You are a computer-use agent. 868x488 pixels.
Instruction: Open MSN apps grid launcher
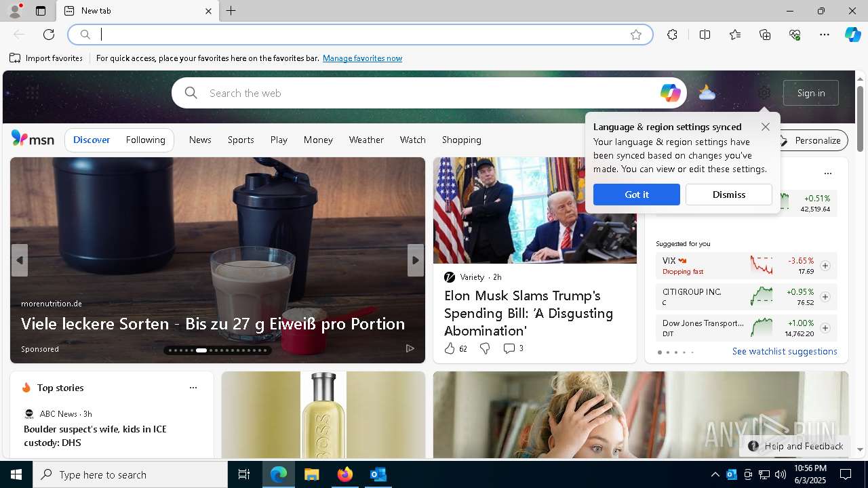32,93
